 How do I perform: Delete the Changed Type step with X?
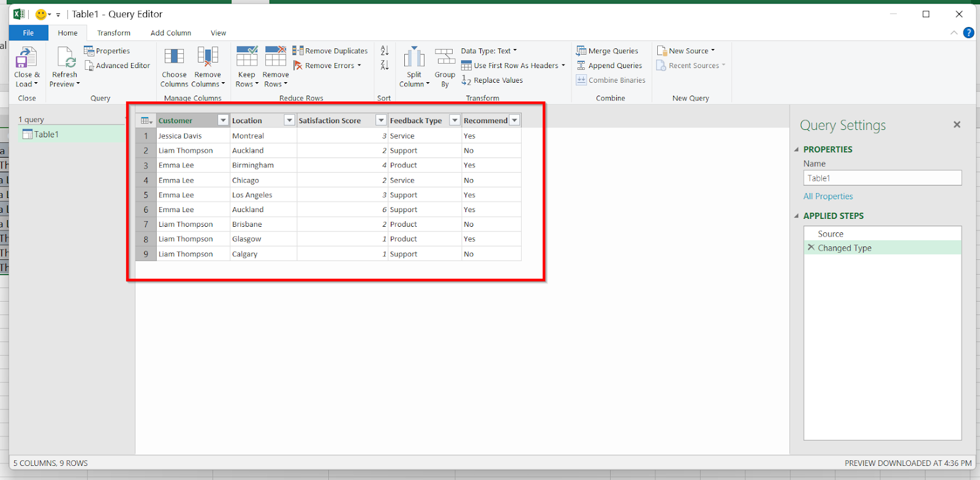click(x=811, y=248)
